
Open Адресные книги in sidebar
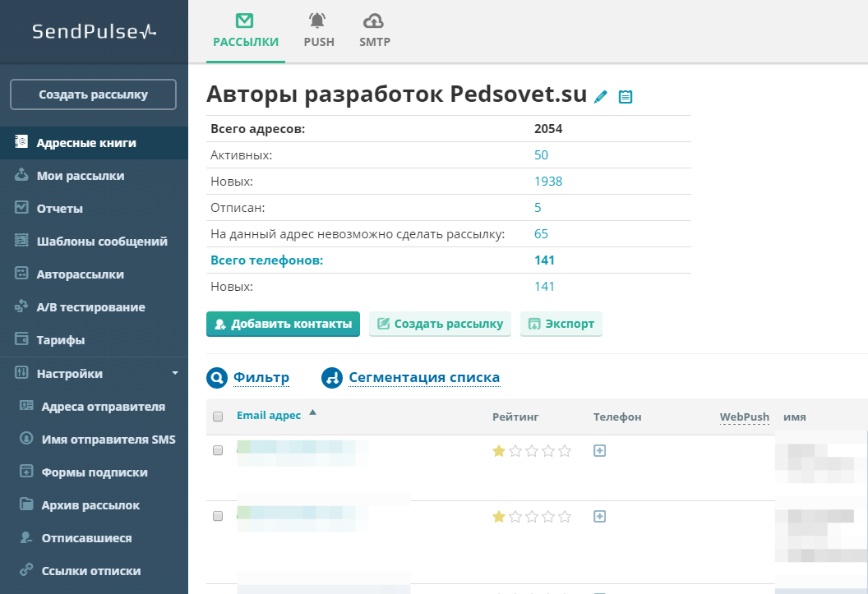point(94,143)
